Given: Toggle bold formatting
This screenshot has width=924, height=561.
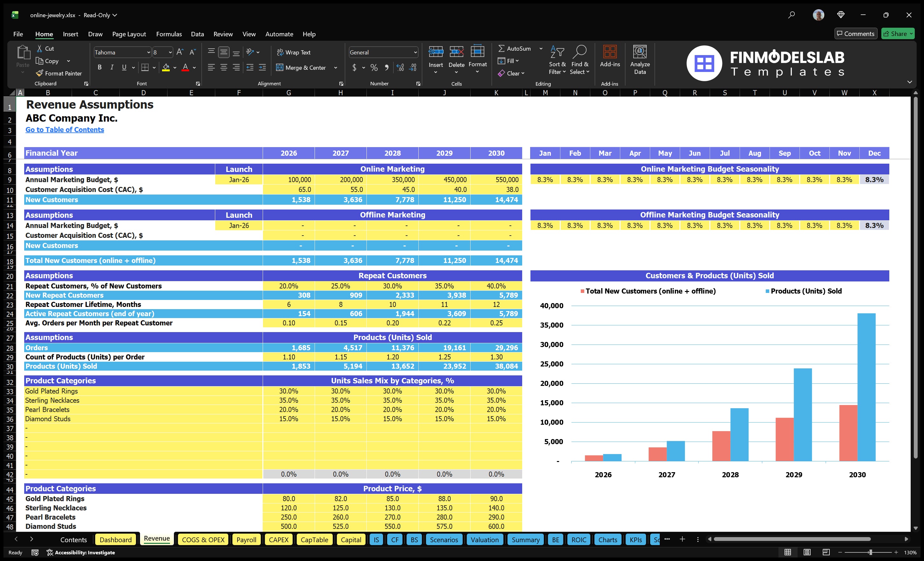Looking at the screenshot, I should [99, 67].
